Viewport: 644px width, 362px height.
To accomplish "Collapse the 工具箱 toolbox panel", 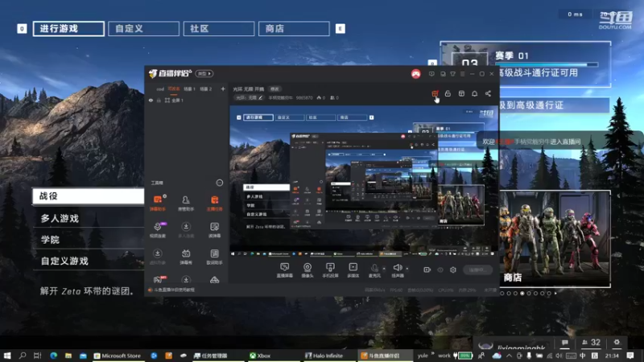I will (219, 183).
